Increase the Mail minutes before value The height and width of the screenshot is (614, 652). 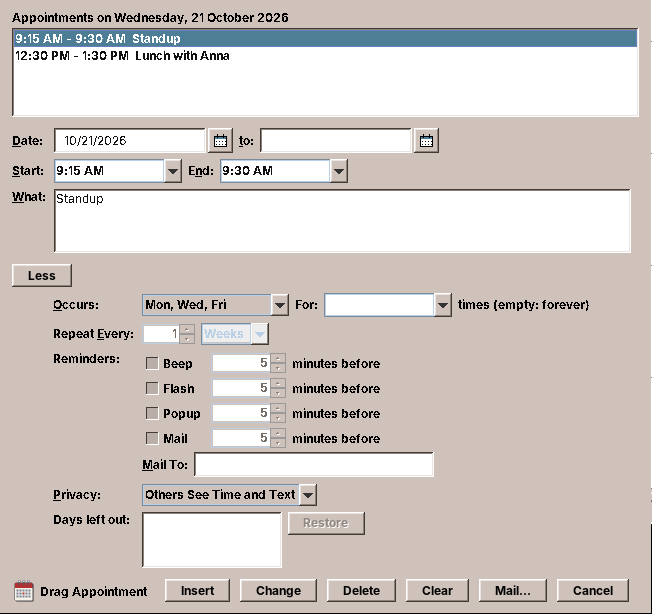pos(278,433)
